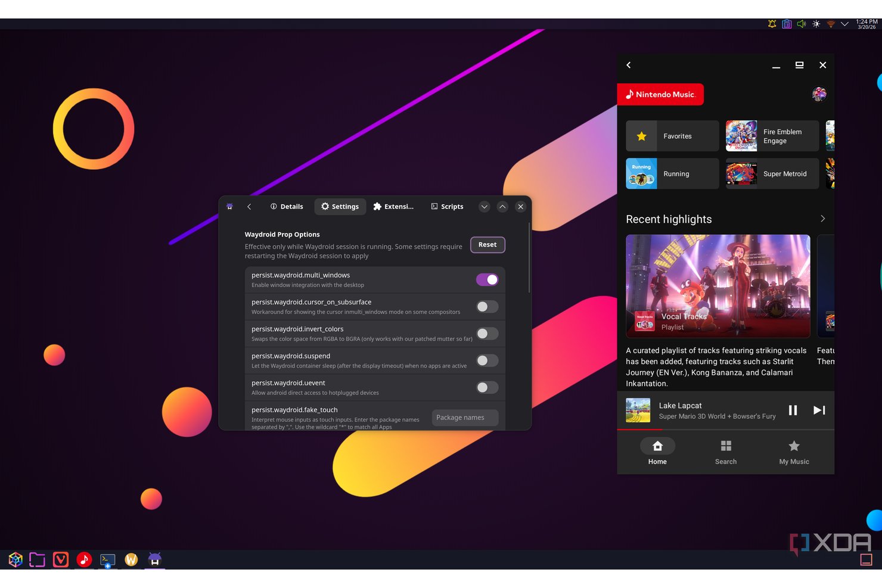Click the Waydroid Helper vertical scrollbar
The width and height of the screenshot is (882, 588).
pyautogui.click(x=529, y=258)
